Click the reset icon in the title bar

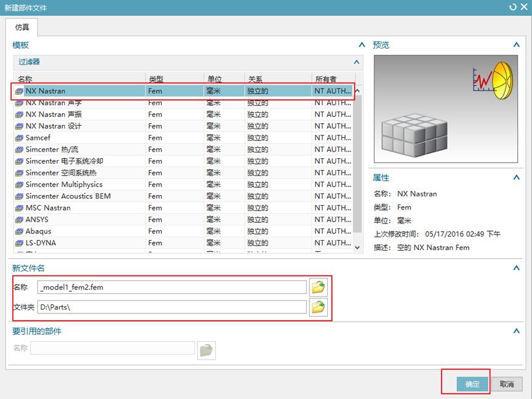coord(513,7)
